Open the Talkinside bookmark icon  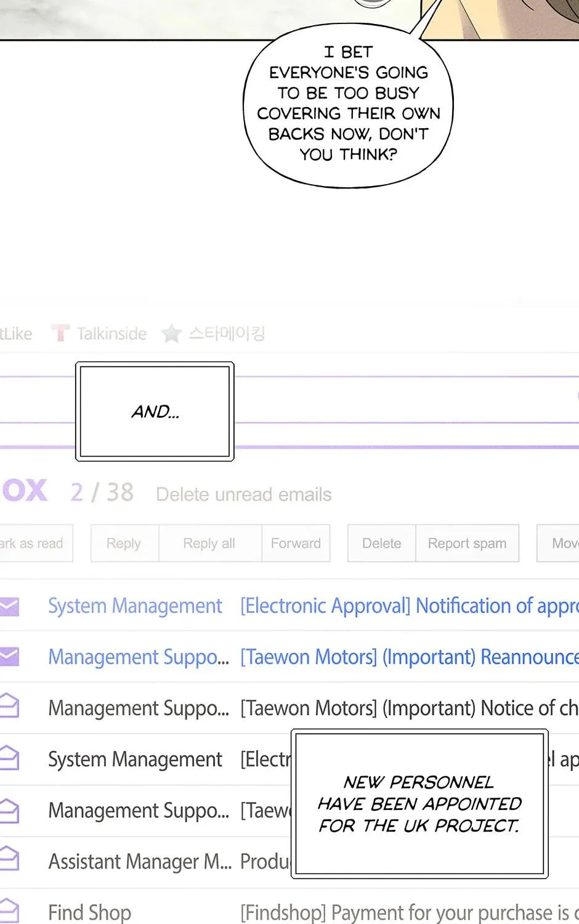[x=60, y=333]
